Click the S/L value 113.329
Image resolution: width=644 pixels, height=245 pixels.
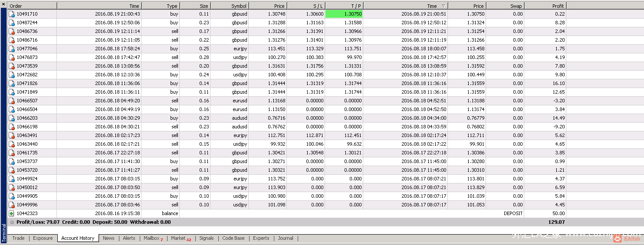(x=315, y=49)
